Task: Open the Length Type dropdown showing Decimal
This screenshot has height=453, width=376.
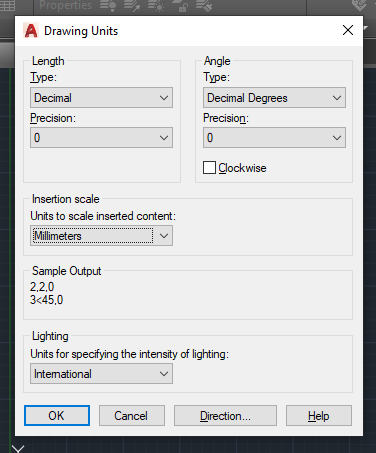Action: click(x=101, y=98)
